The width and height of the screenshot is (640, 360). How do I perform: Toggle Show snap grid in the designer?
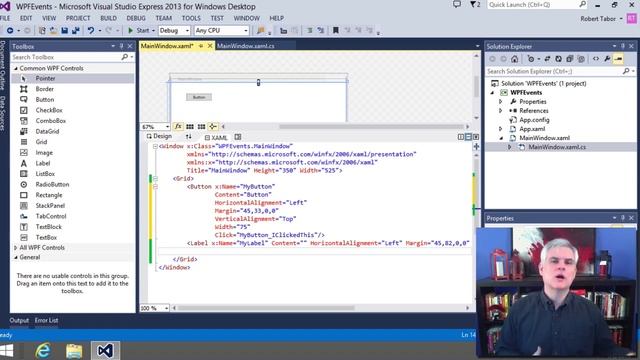point(190,127)
